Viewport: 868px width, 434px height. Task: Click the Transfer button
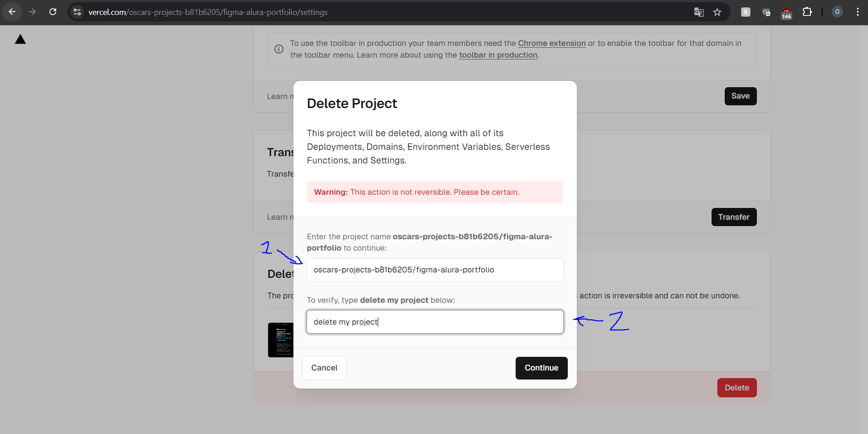[x=734, y=217]
